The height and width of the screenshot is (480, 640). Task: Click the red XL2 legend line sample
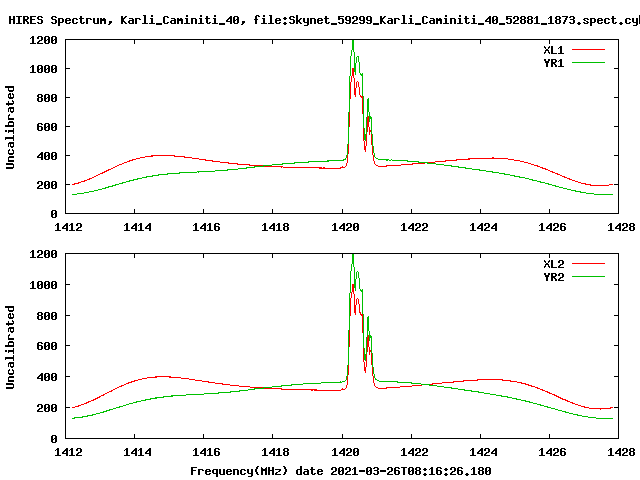(588, 264)
